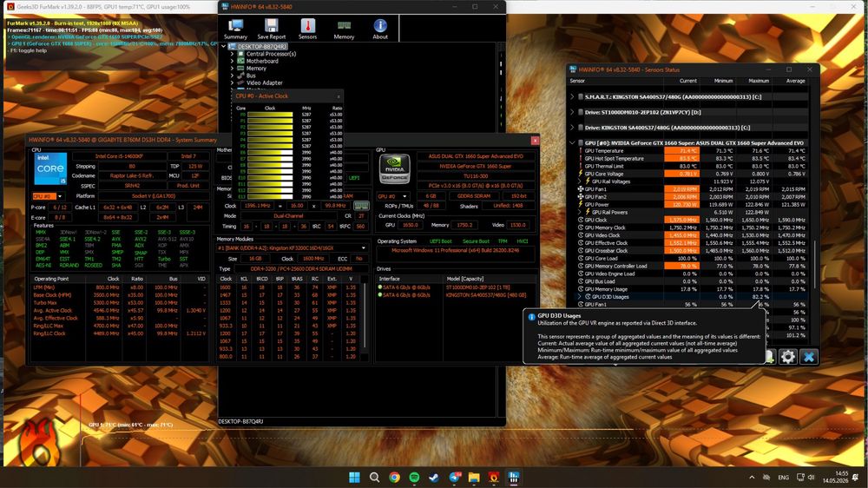868x488 pixels.
Task: Click the Maximum column header
Action: [759, 81]
